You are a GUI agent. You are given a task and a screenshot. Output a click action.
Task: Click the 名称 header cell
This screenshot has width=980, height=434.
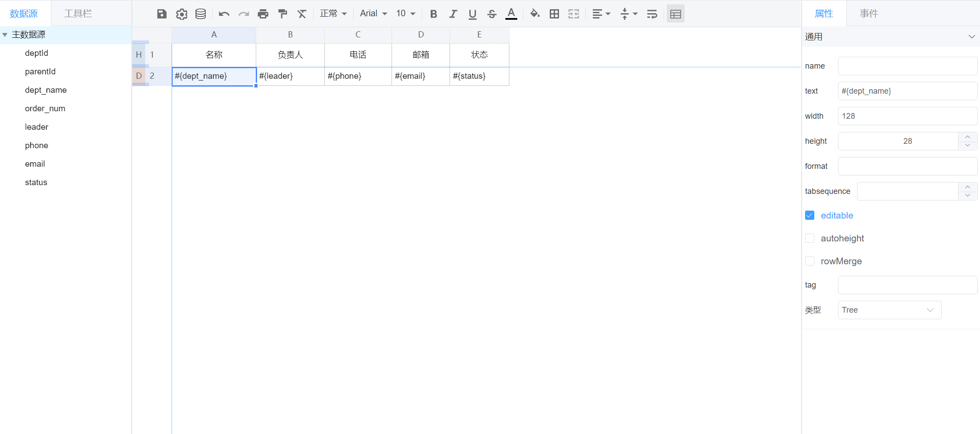[x=214, y=55]
